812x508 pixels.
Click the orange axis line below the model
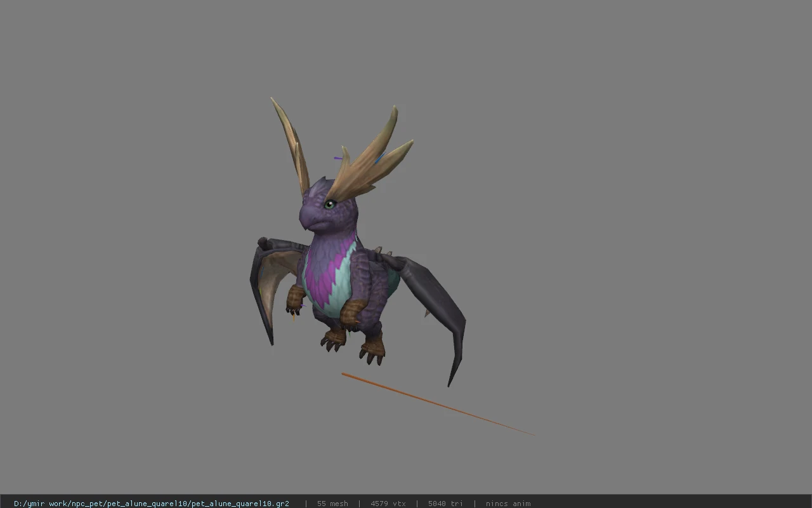click(438, 404)
